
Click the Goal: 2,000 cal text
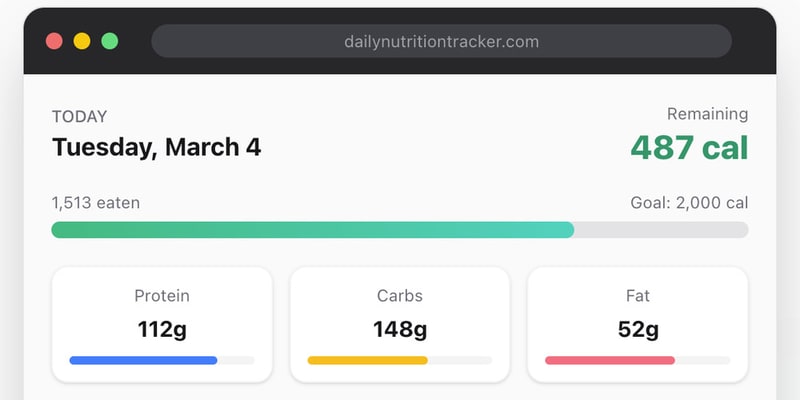[689, 203]
